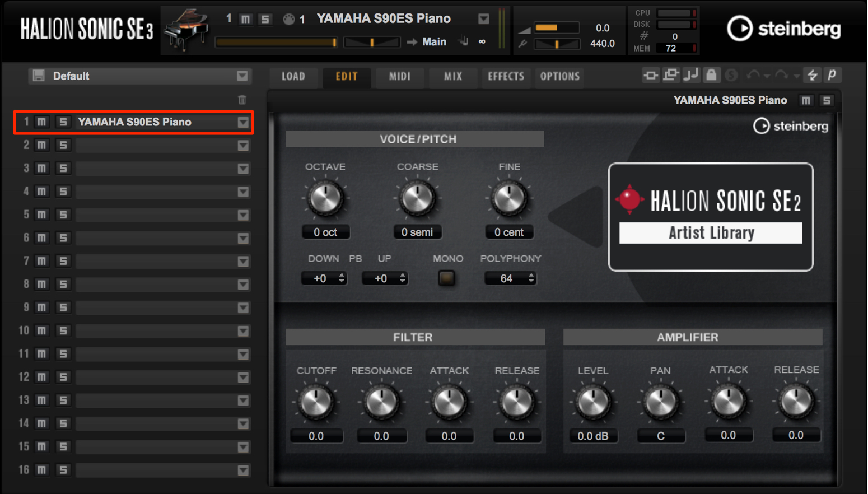Click the Artist Library label
Screen dimensions: 868x494
pyautogui.click(x=711, y=233)
